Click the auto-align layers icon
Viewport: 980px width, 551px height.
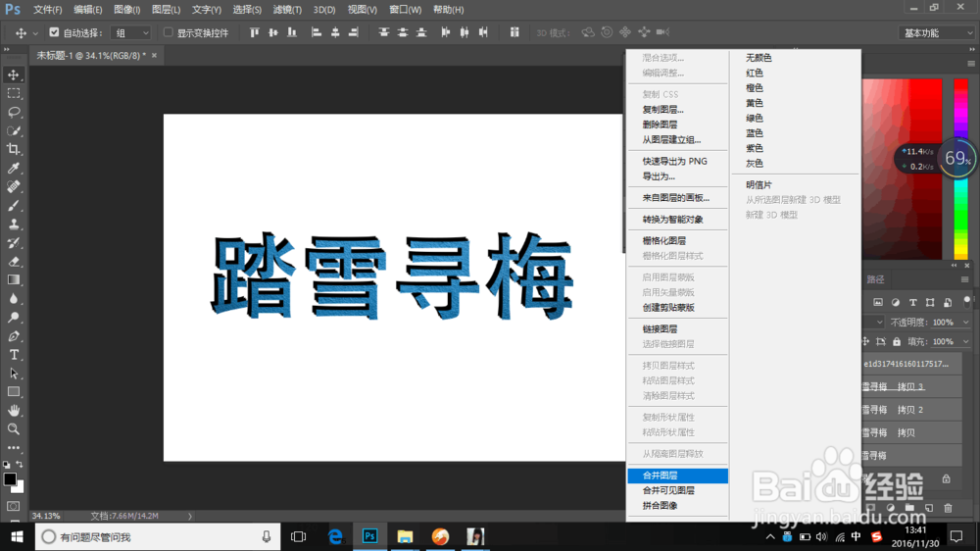click(514, 32)
